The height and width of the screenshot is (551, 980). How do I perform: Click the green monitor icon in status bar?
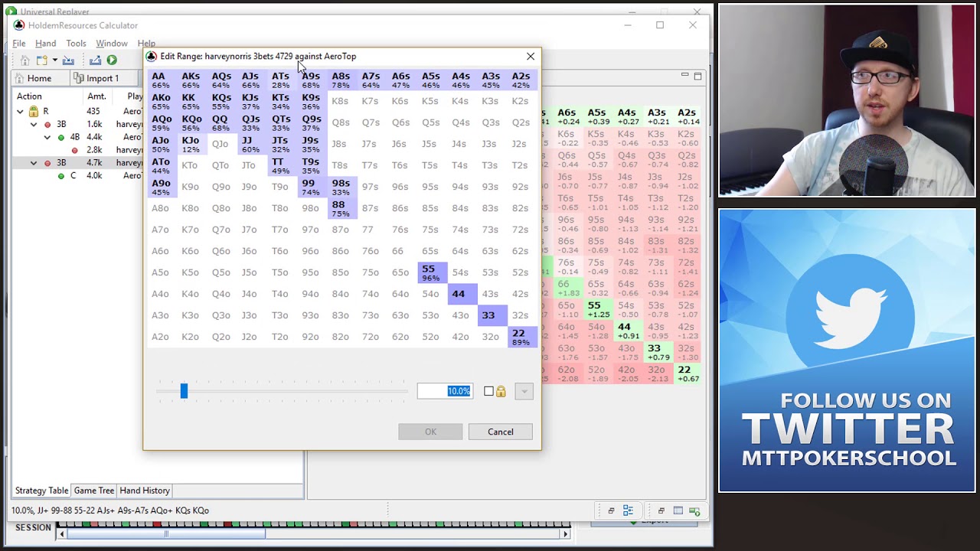point(694,510)
